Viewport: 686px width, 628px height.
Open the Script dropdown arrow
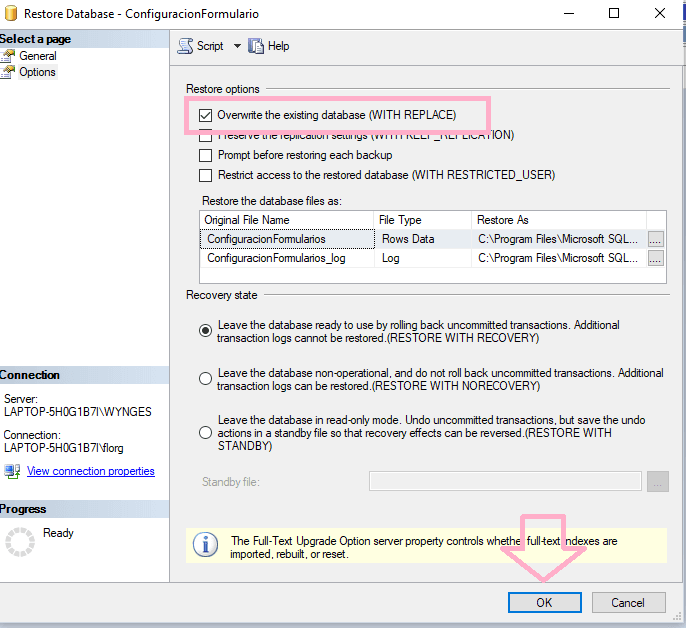coord(237,46)
